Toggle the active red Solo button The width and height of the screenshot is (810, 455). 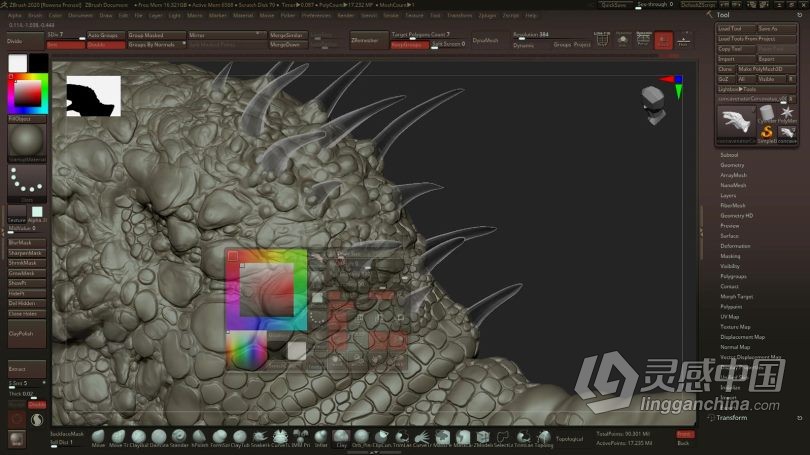click(663, 40)
